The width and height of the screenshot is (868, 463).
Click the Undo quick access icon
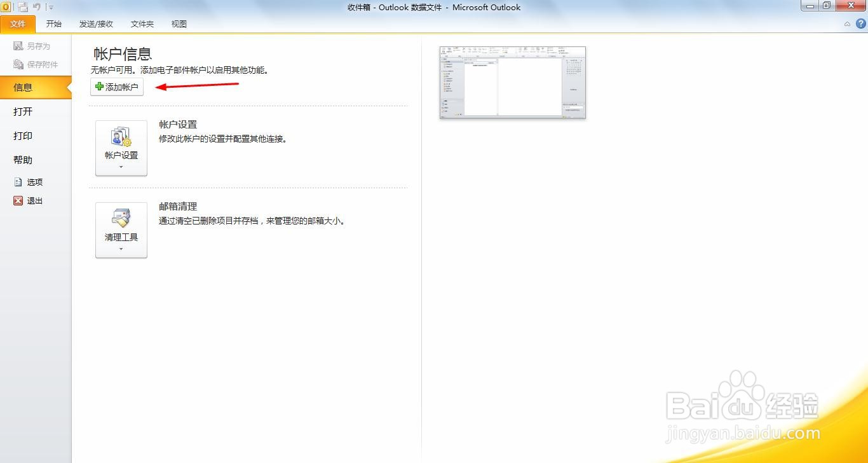[37, 7]
